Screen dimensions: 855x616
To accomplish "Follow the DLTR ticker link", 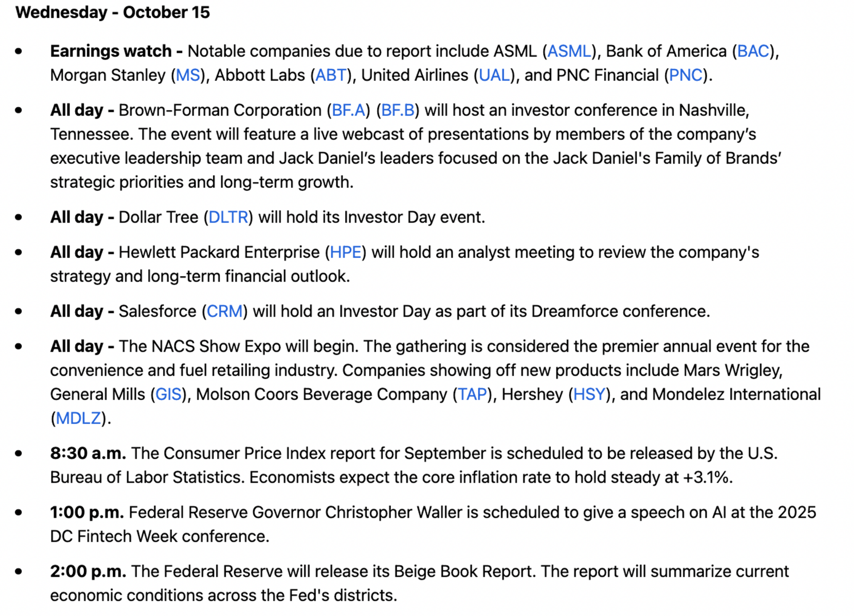I will [x=228, y=217].
